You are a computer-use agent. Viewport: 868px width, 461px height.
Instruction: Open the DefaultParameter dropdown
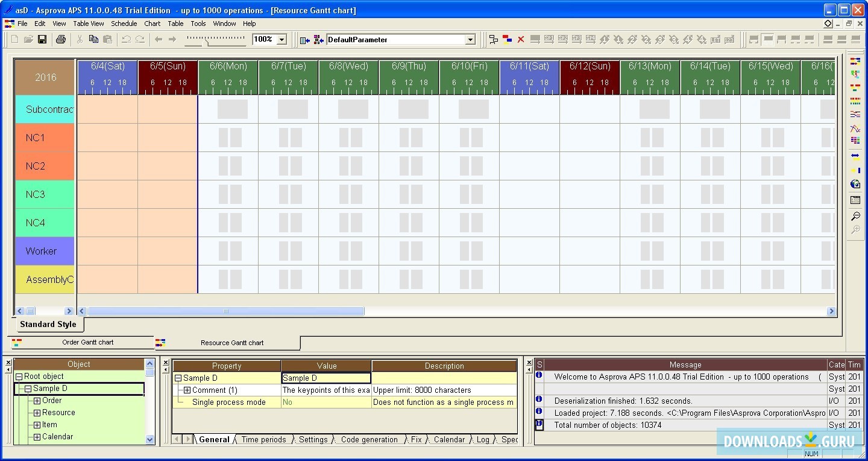pos(470,39)
